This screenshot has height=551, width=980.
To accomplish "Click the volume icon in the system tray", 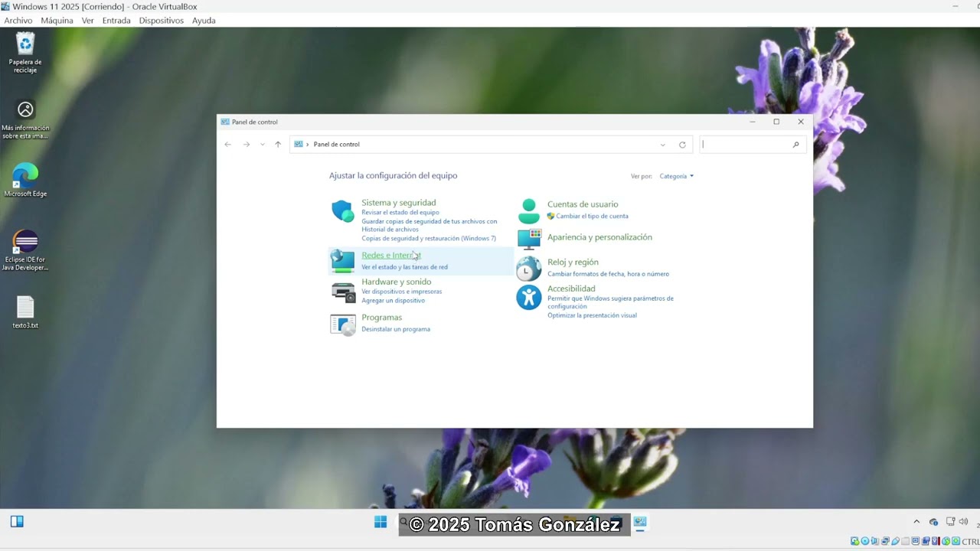I will click(x=963, y=522).
